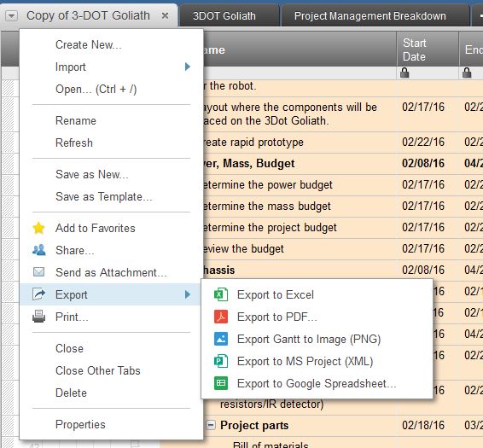Click the Google Spreadsheet export icon

tap(221, 383)
